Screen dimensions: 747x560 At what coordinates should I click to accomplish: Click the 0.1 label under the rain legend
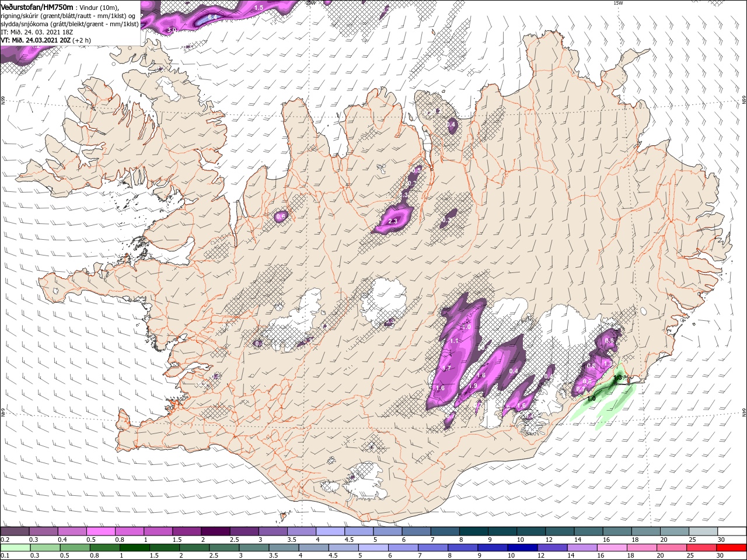coord(5,556)
